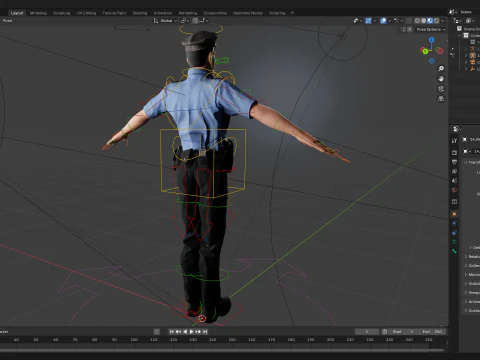Expand the Relations panel in properties
This screenshot has height=360, width=480.
tap(472, 256)
